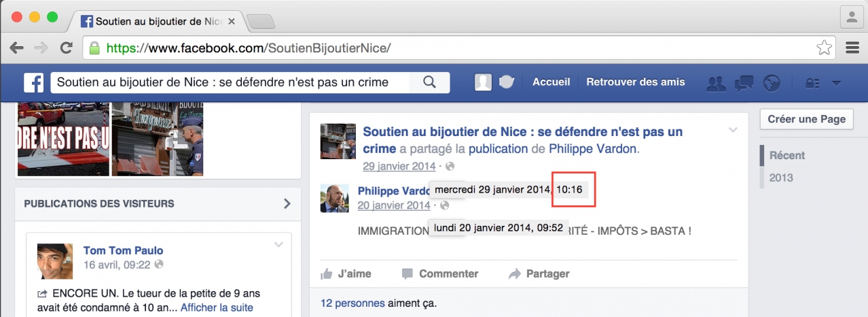Open the account dropdown arrow
Image resolution: width=868 pixels, height=317 pixels.
[836, 83]
